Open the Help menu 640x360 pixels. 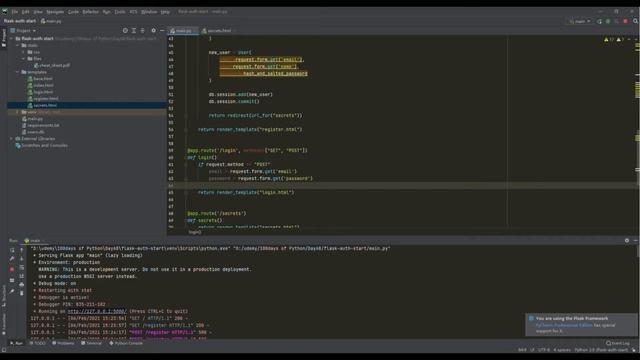pos(165,12)
